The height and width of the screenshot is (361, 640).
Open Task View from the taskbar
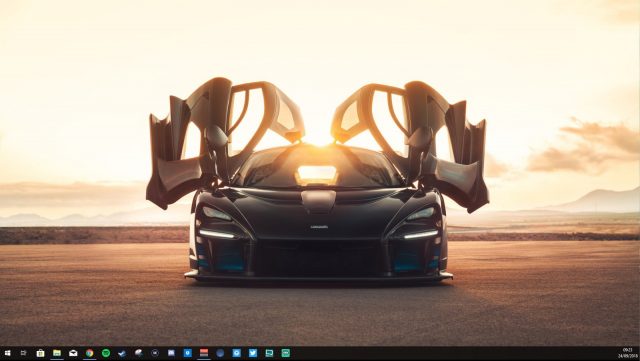tap(24, 353)
